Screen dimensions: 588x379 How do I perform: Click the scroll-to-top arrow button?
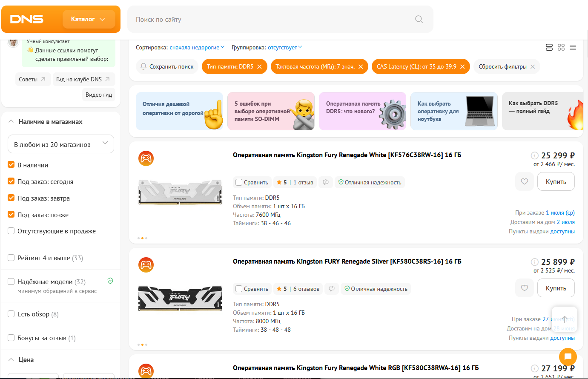tap(565, 319)
